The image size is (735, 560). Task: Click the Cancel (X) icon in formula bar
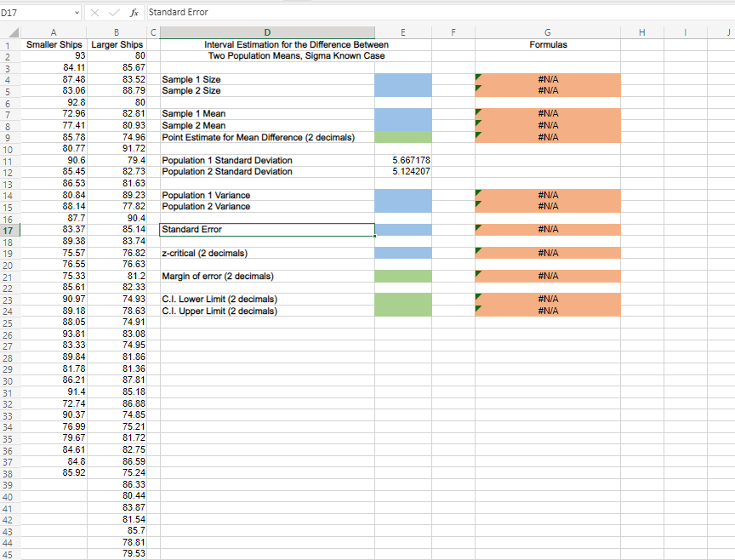[x=94, y=13]
